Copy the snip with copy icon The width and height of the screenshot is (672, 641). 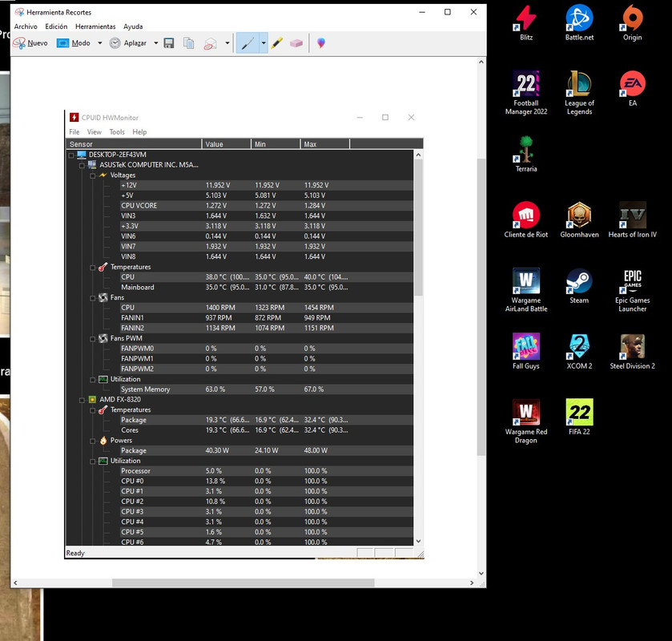(x=188, y=43)
